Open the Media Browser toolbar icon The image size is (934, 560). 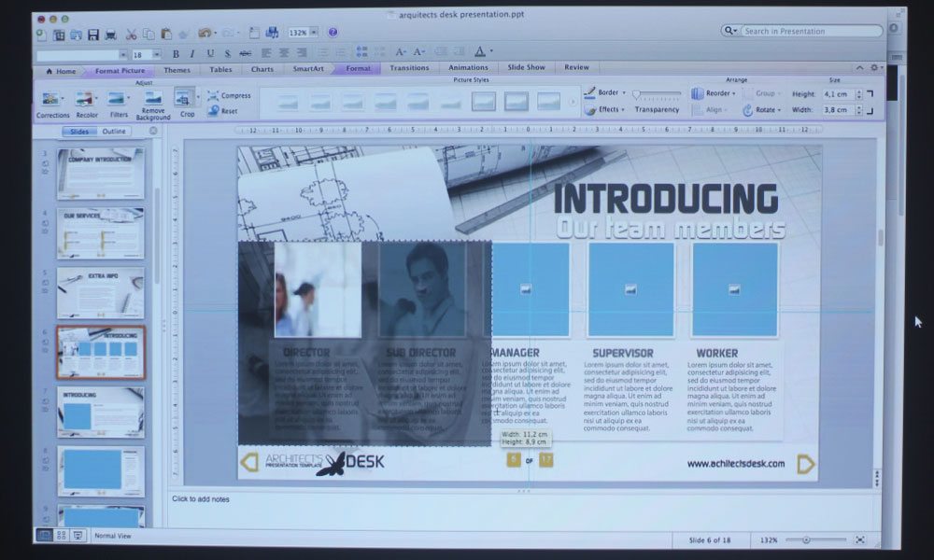click(272, 33)
